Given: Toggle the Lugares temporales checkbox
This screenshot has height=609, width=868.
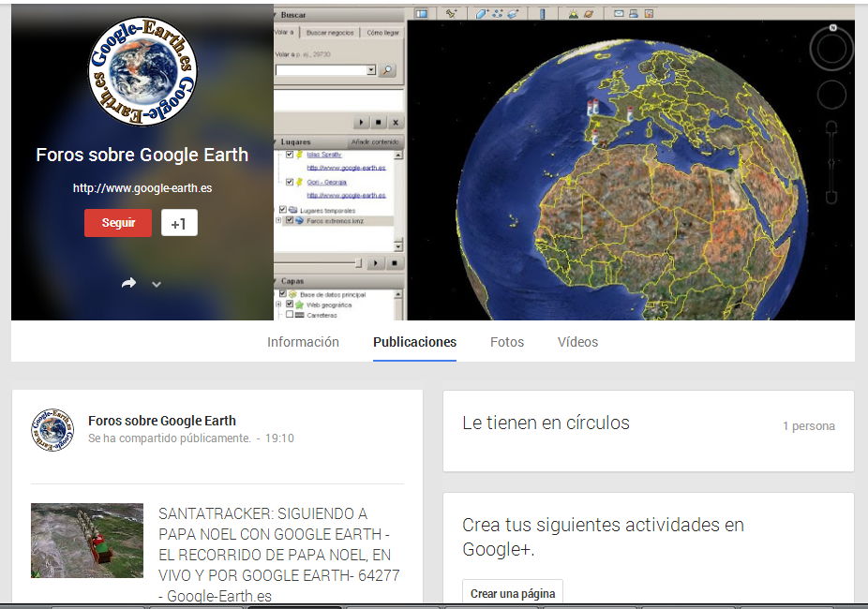Looking at the screenshot, I should pyautogui.click(x=283, y=210).
